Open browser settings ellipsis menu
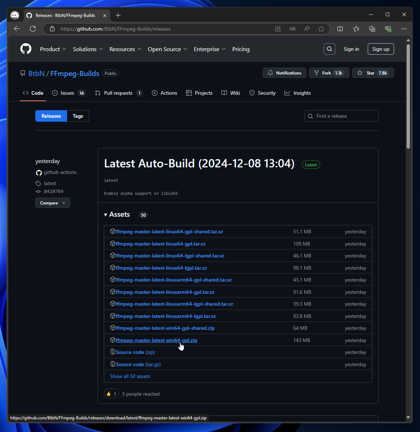 pos(404,29)
